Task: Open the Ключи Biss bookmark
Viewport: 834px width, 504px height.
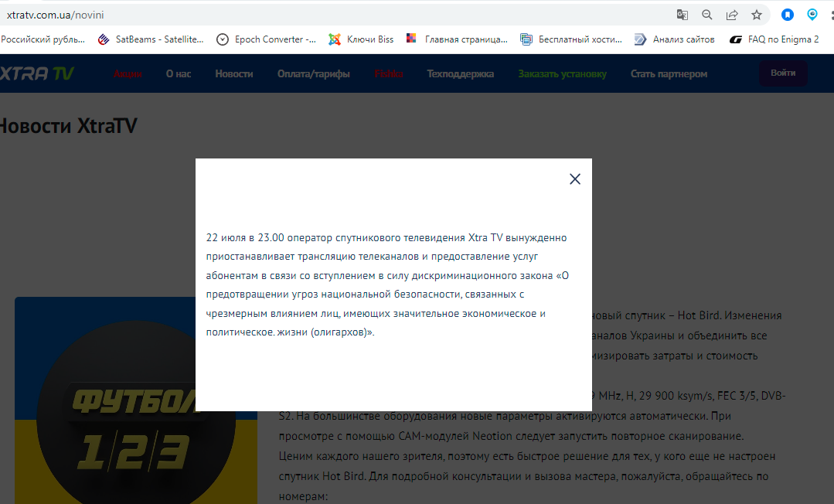Action: pyautogui.click(x=361, y=39)
